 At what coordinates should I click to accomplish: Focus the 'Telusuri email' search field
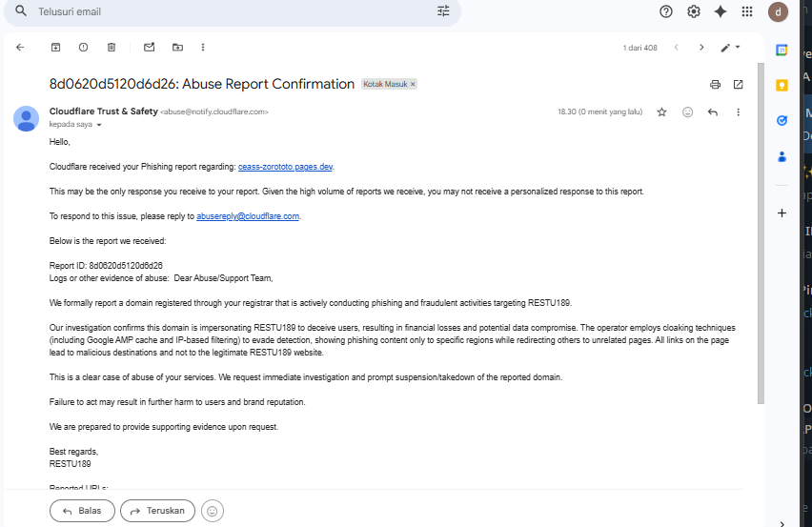[x=232, y=11]
